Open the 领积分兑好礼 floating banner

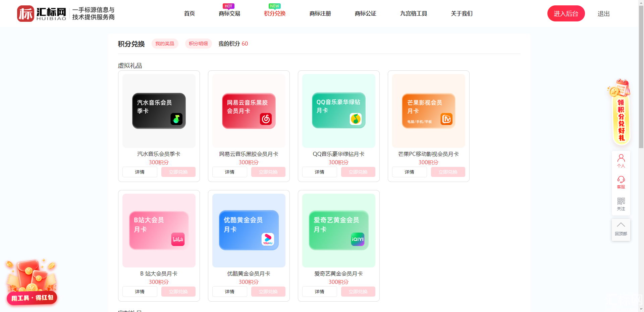[620, 112]
